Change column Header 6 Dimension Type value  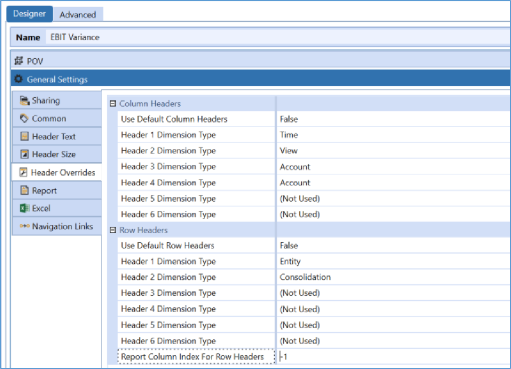click(393, 214)
